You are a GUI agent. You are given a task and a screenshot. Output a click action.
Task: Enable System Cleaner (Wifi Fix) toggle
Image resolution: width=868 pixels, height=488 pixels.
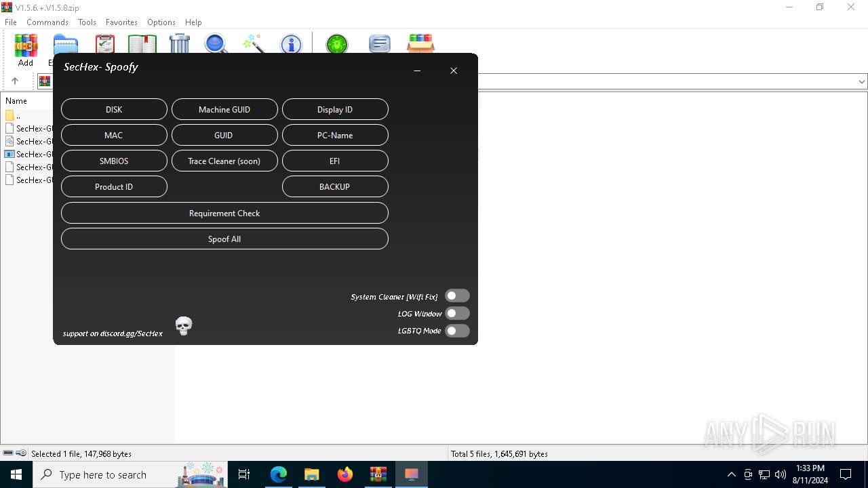point(457,296)
